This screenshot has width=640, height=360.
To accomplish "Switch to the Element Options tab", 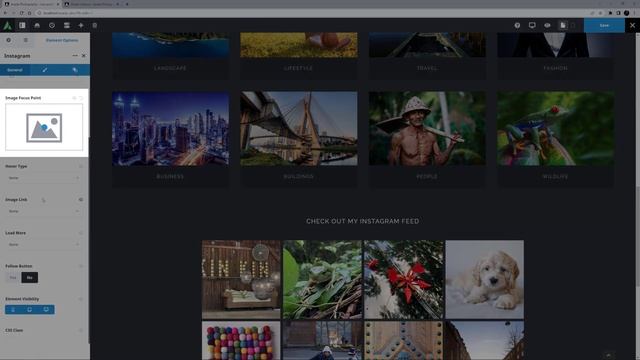I will 62,40.
